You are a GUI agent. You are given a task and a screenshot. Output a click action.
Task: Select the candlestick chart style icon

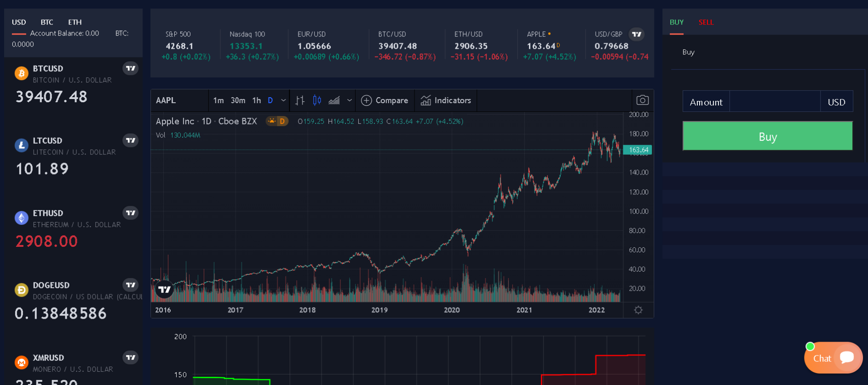[x=317, y=100]
